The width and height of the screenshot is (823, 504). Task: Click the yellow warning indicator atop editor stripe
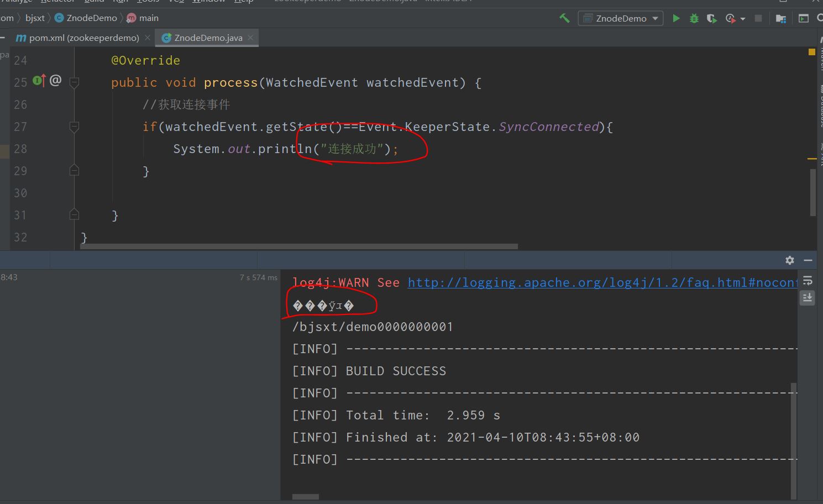[812, 52]
